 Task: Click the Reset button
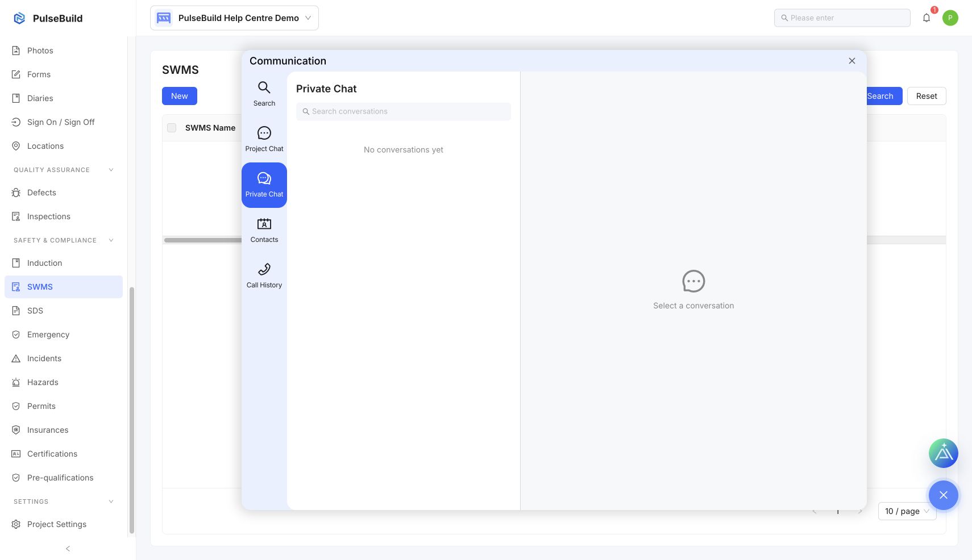coord(927,96)
